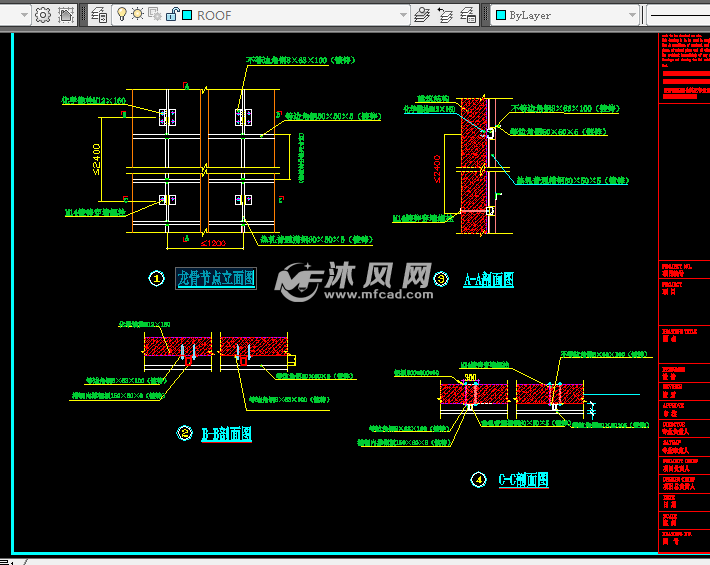Select the C-C剖面图 section label
Image resolution: width=710 pixels, height=565 pixels.
pos(523,480)
